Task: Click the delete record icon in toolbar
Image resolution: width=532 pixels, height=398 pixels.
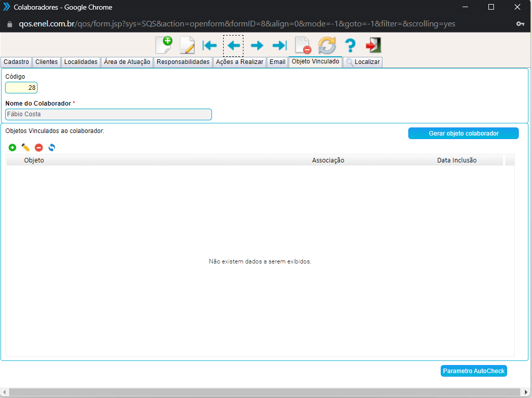Action: click(303, 46)
